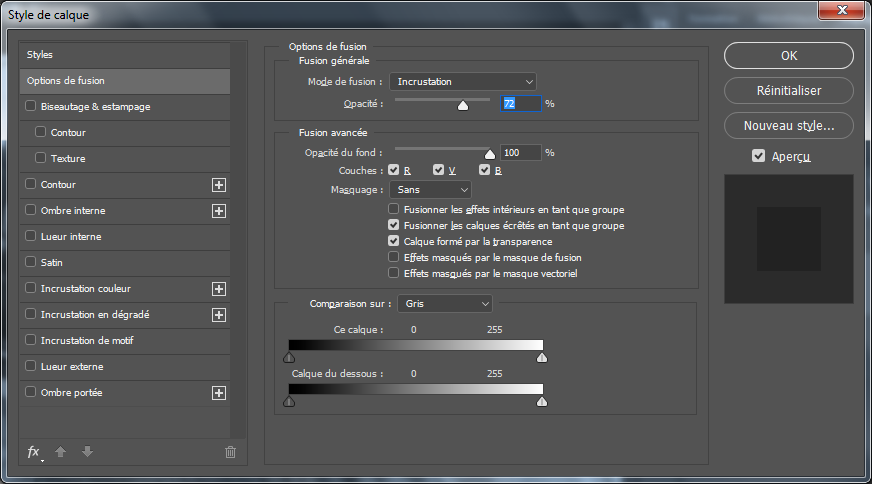Click Ce calque black point slider
The image size is (872, 484).
pos(289,357)
